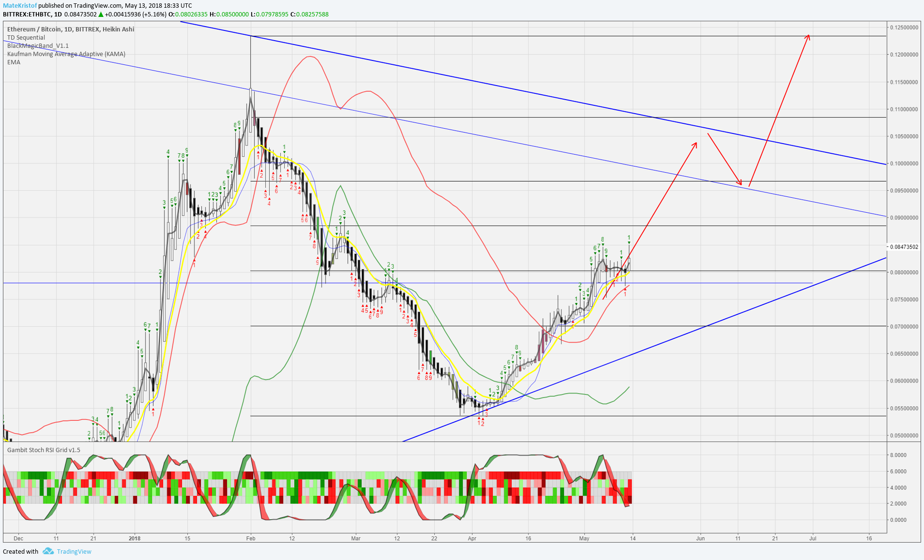Click the Apr date label on time axis
924x560 pixels.
click(x=472, y=538)
